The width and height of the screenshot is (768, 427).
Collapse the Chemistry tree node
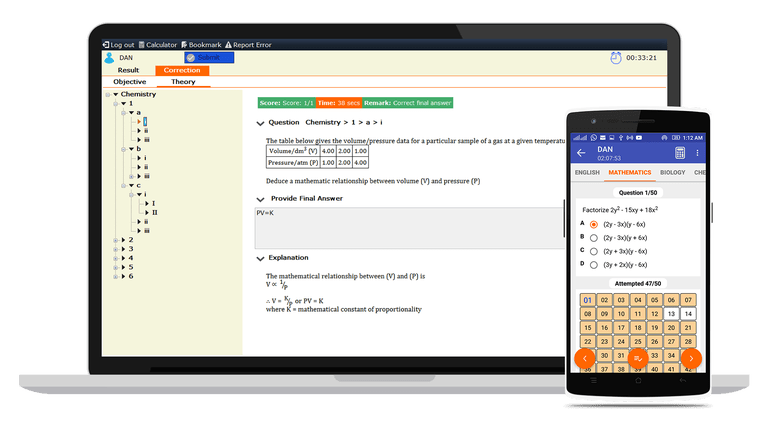tap(116, 94)
